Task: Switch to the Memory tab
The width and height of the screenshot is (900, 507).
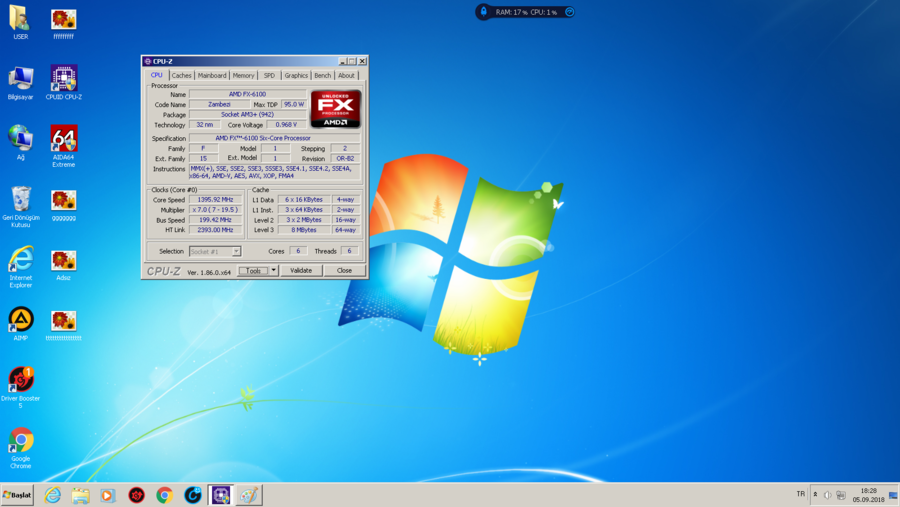Action: pos(243,75)
